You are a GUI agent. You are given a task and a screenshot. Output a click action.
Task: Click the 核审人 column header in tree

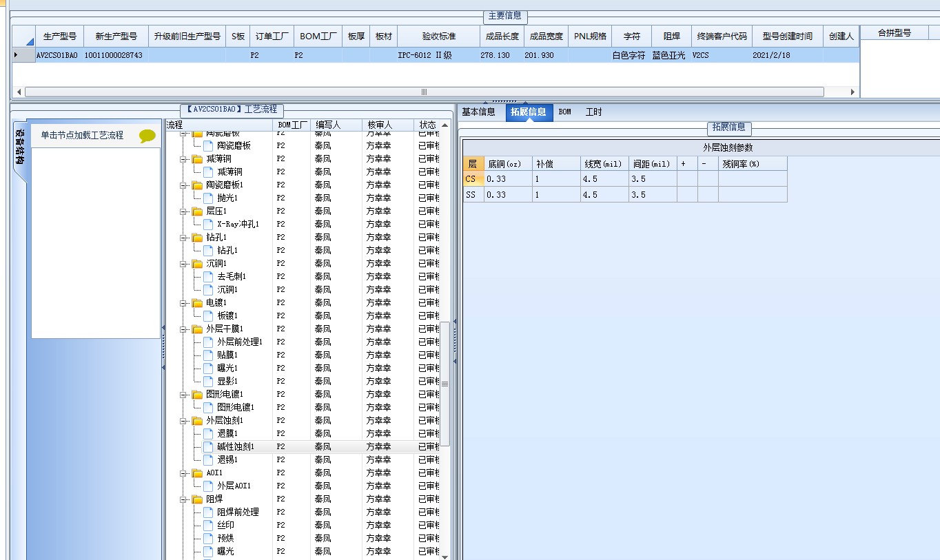click(388, 125)
